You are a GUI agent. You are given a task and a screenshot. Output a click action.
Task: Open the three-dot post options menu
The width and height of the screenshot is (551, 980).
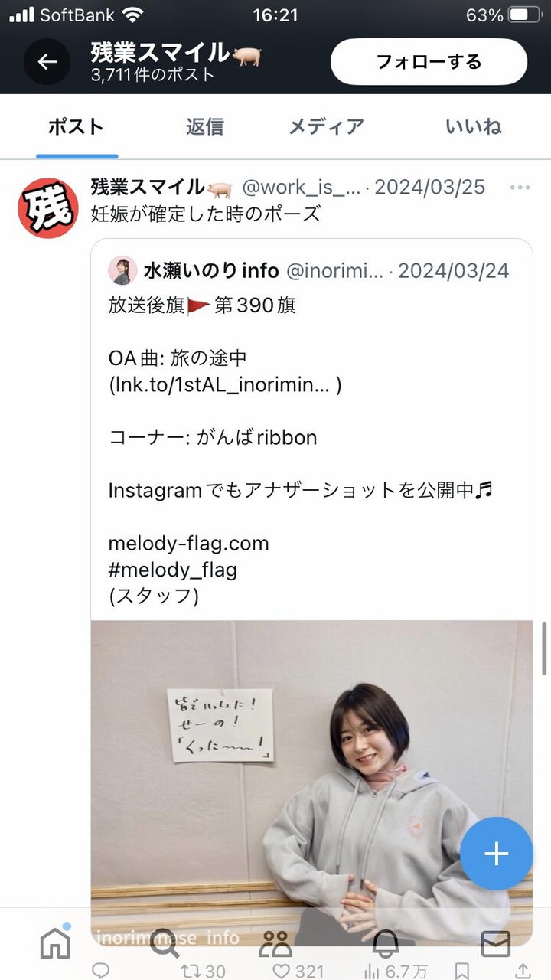[x=520, y=188]
